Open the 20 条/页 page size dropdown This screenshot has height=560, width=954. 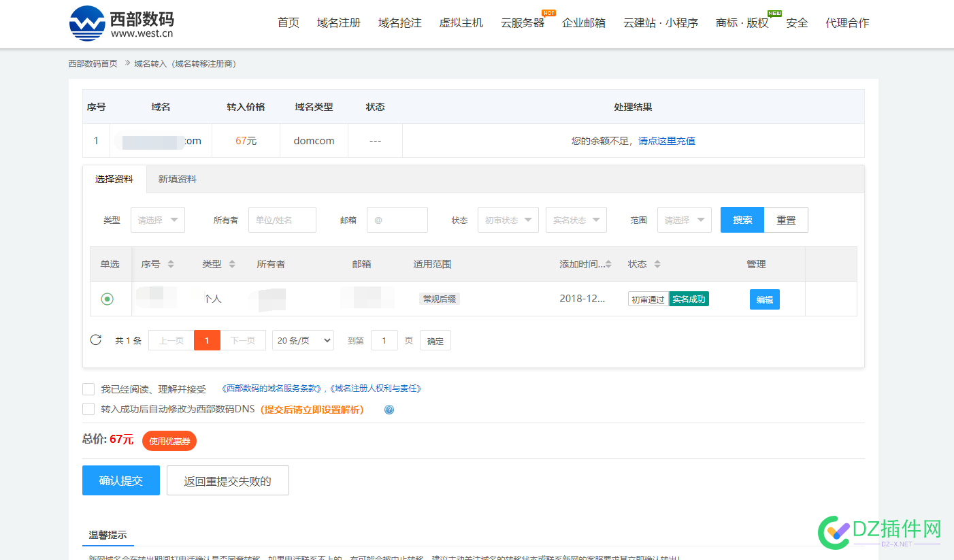point(303,340)
